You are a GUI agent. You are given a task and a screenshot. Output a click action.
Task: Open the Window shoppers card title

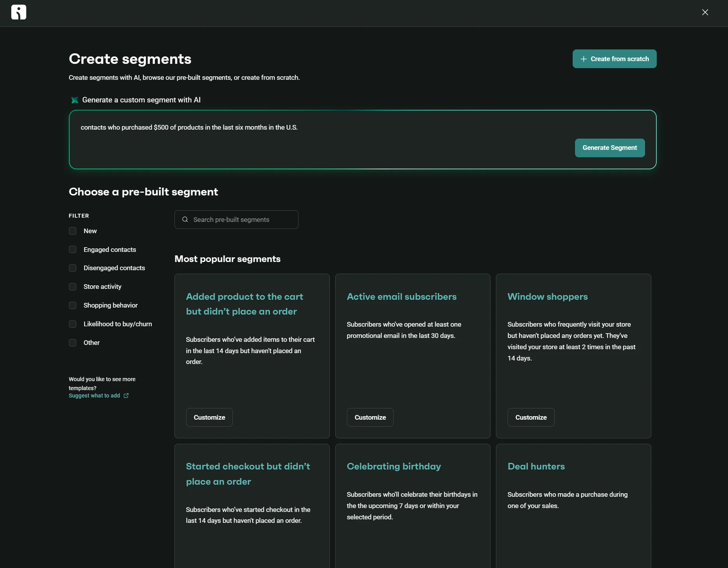[x=548, y=297]
